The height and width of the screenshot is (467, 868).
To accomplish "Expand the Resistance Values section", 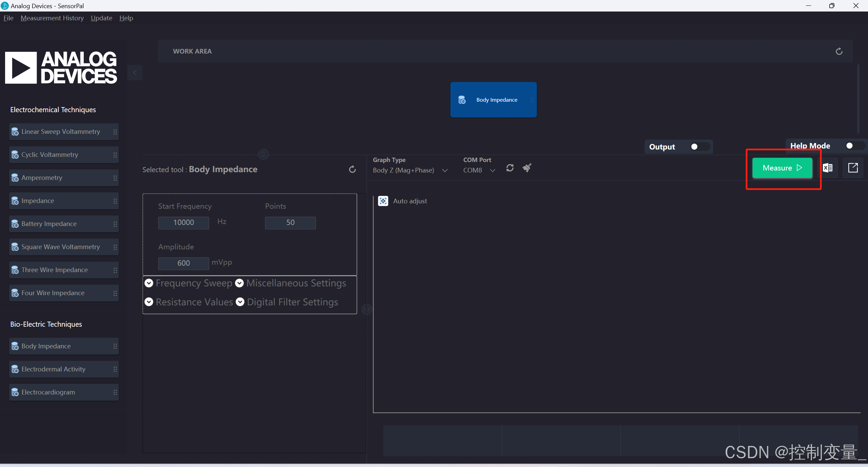I will 149,302.
